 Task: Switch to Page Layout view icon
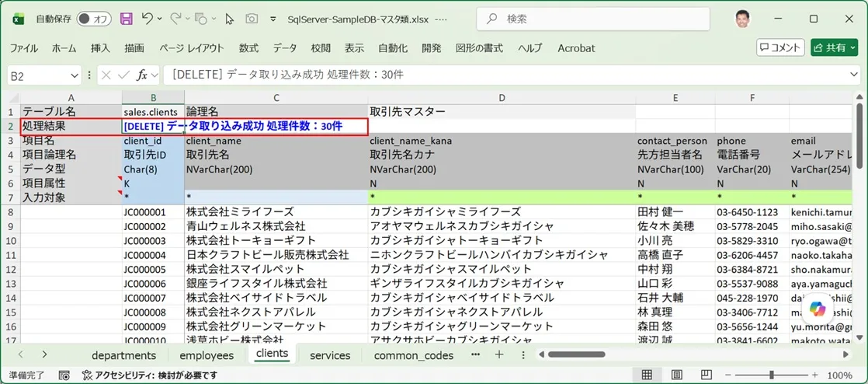tap(675, 375)
